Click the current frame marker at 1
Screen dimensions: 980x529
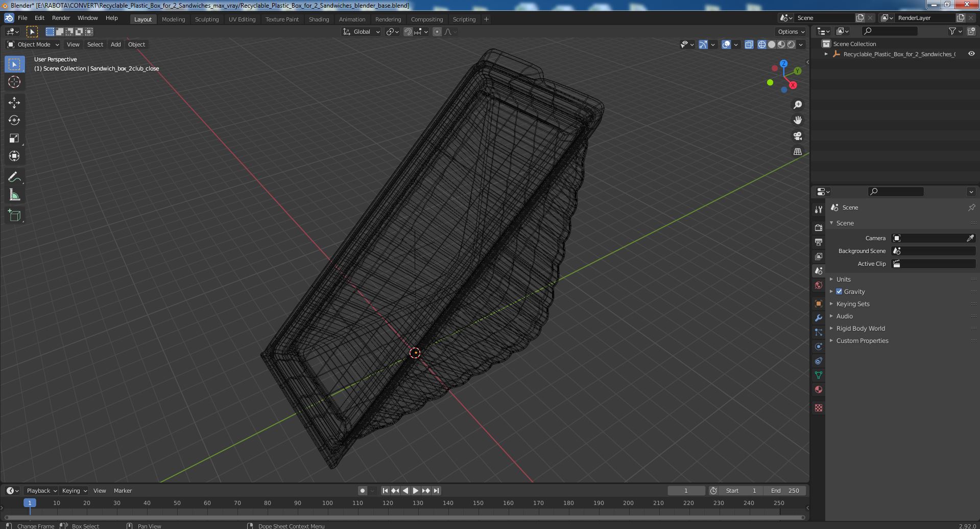pyautogui.click(x=30, y=503)
